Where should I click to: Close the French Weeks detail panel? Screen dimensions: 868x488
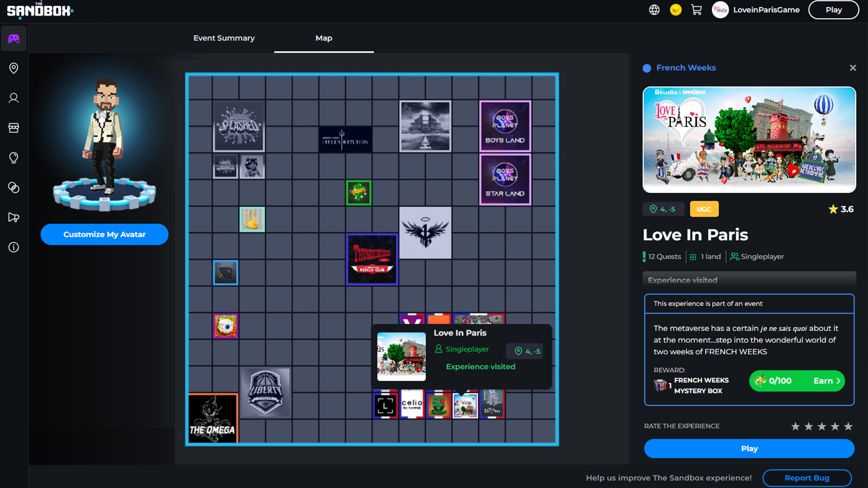click(853, 68)
